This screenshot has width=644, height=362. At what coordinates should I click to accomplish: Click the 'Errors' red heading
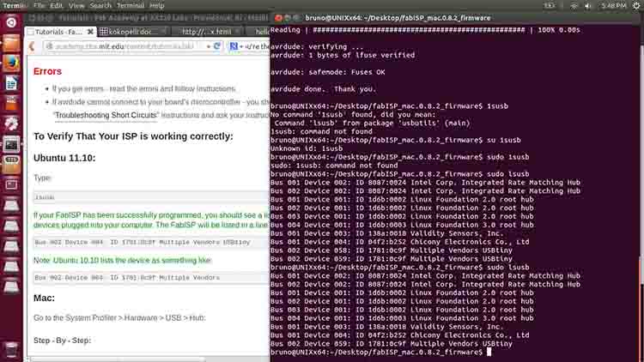pos(47,71)
